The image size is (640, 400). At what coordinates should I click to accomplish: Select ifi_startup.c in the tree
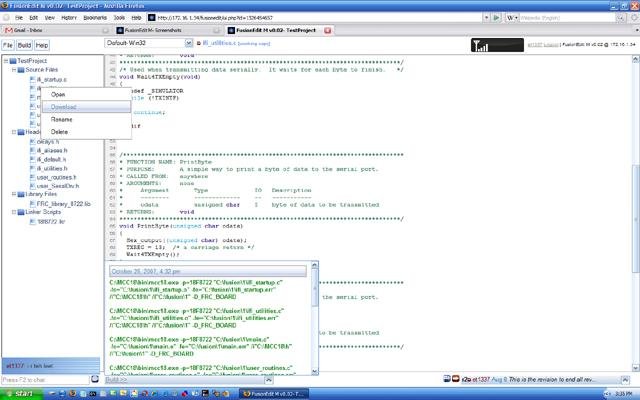pos(51,79)
